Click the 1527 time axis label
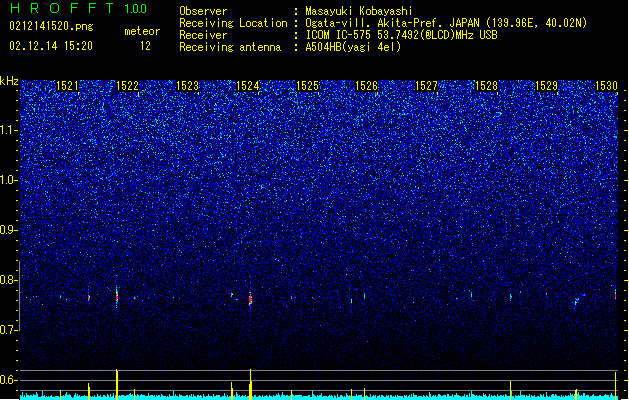629x400 pixels. point(426,86)
